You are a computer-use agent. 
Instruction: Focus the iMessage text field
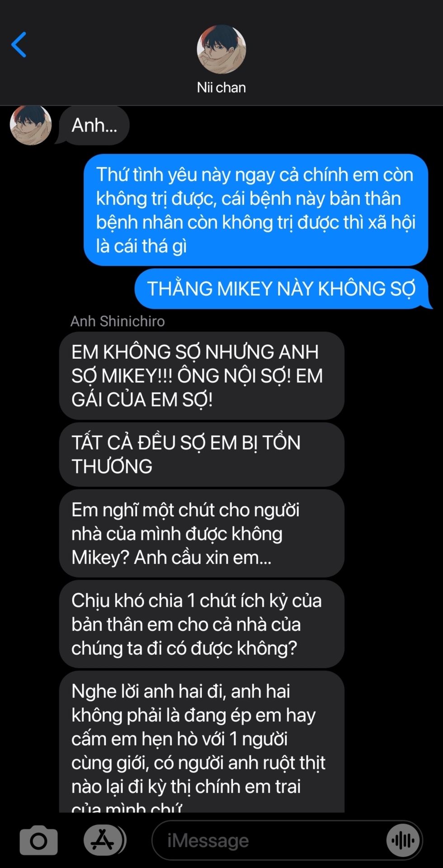(x=287, y=840)
